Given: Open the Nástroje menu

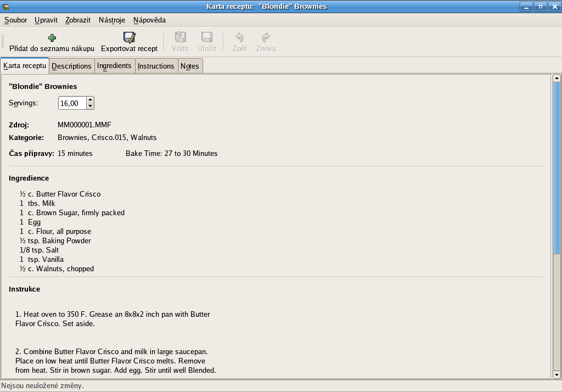Looking at the screenshot, I should tap(112, 20).
